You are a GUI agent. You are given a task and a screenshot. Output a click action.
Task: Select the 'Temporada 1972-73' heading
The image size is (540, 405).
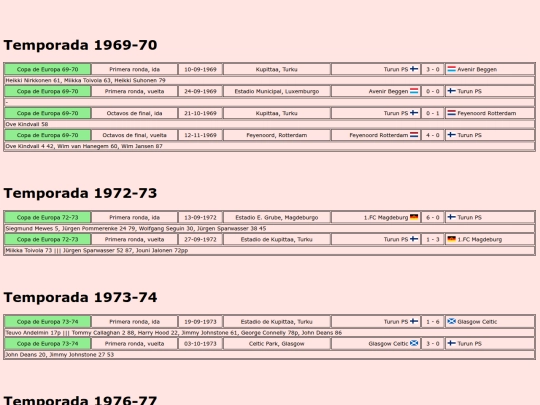(x=80, y=193)
